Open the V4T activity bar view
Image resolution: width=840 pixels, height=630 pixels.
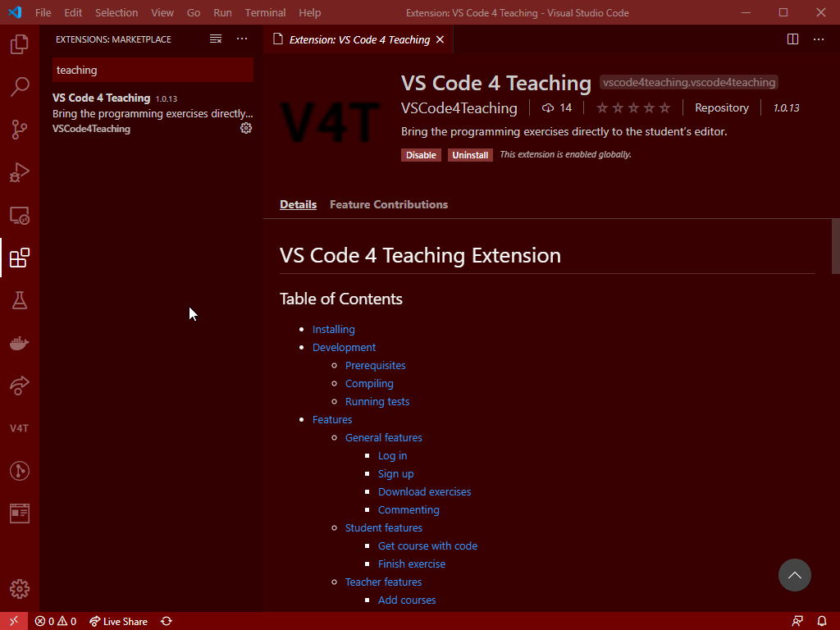[20, 428]
